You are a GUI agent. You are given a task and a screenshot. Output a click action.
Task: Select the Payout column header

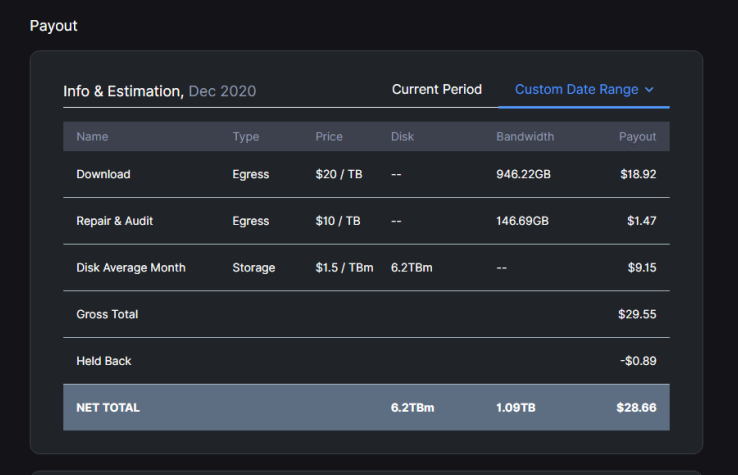(x=637, y=137)
